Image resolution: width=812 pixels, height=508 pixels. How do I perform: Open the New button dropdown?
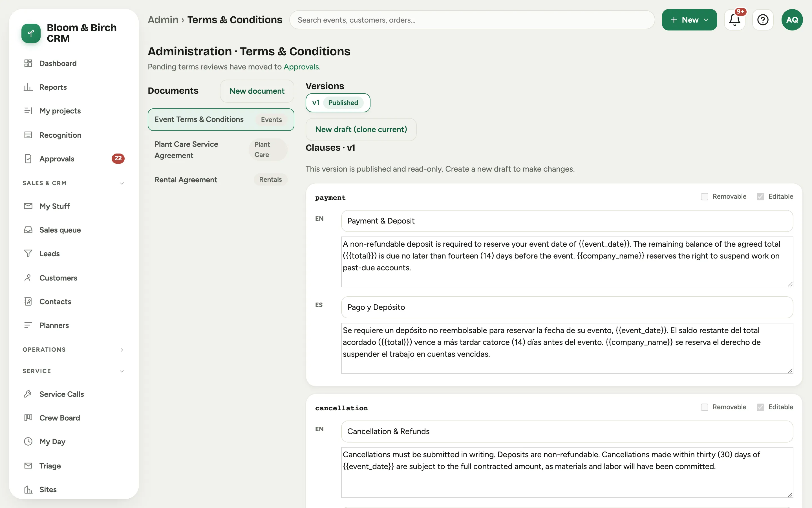pyautogui.click(x=689, y=20)
